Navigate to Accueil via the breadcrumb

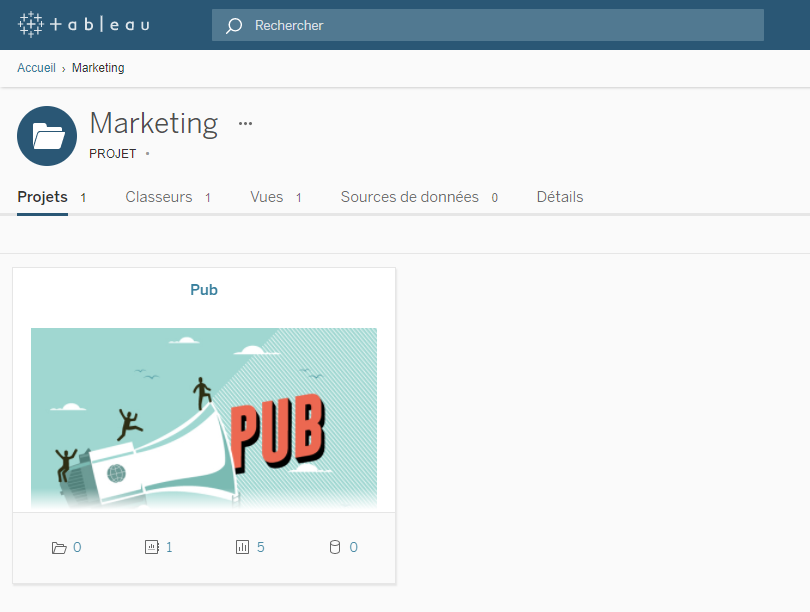(36, 67)
